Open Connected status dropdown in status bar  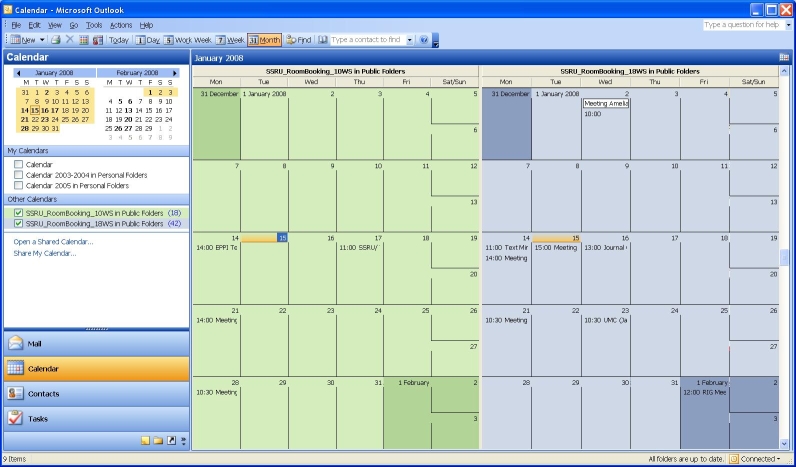(x=759, y=459)
